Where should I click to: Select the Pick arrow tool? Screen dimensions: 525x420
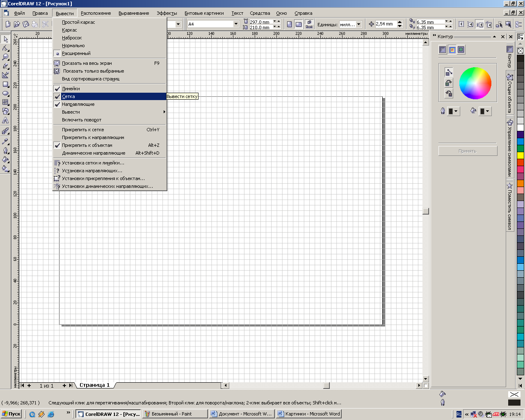point(5,39)
